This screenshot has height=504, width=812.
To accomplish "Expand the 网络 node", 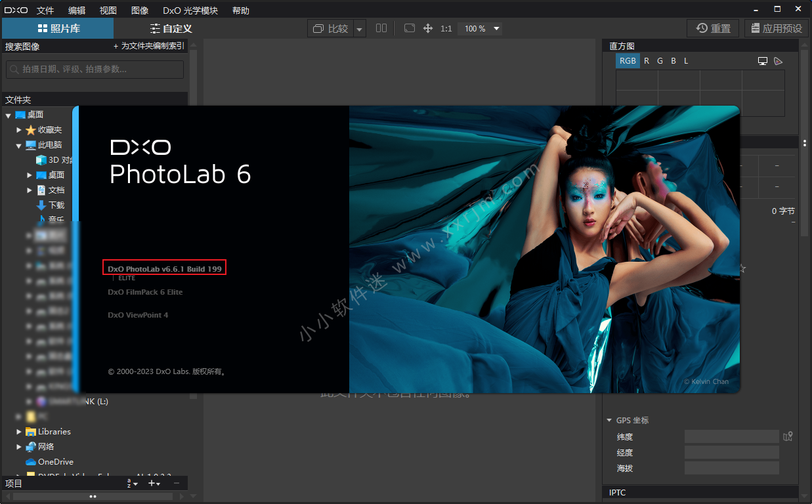I will tap(19, 447).
